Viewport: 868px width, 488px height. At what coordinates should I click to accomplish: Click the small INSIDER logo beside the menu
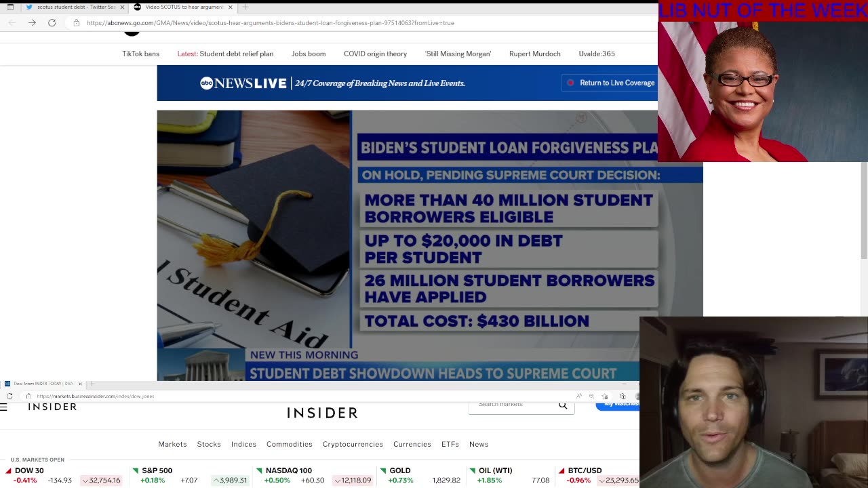52,407
